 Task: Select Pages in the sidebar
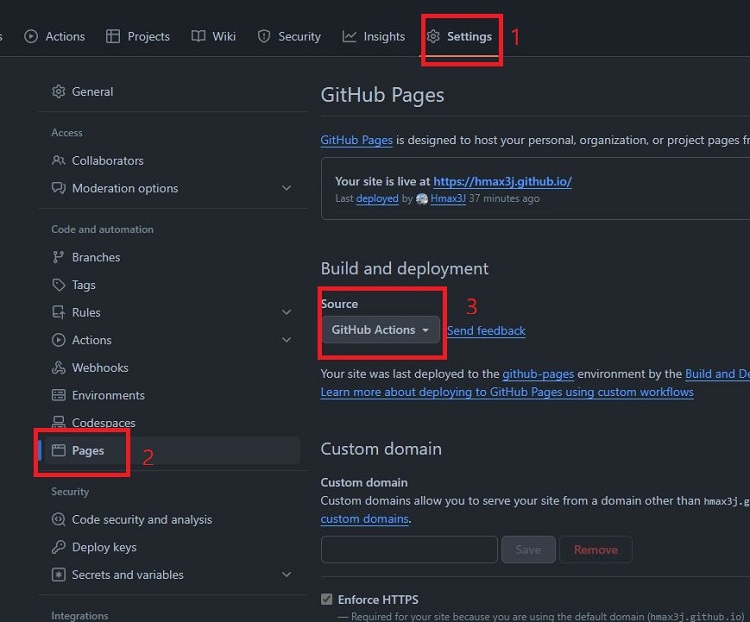[171, 450]
